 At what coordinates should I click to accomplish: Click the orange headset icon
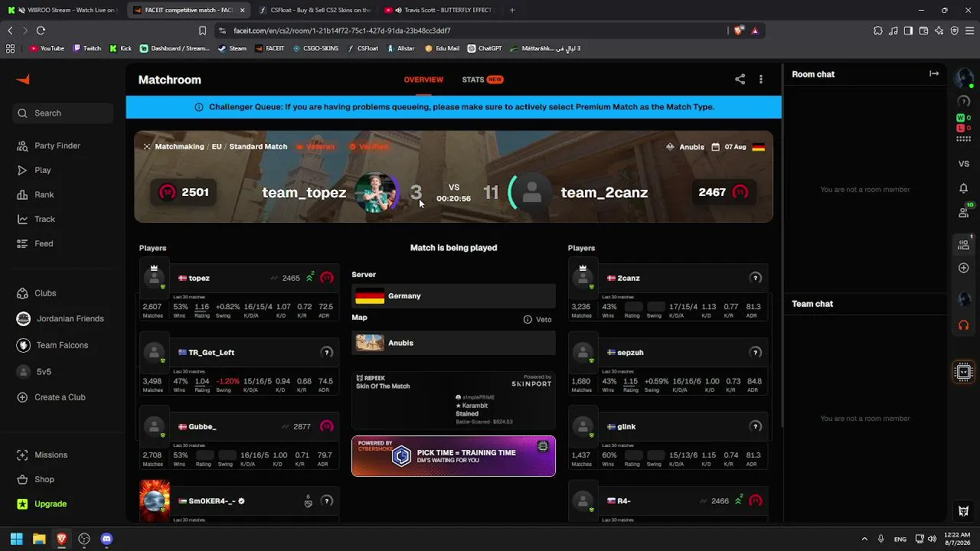click(964, 325)
